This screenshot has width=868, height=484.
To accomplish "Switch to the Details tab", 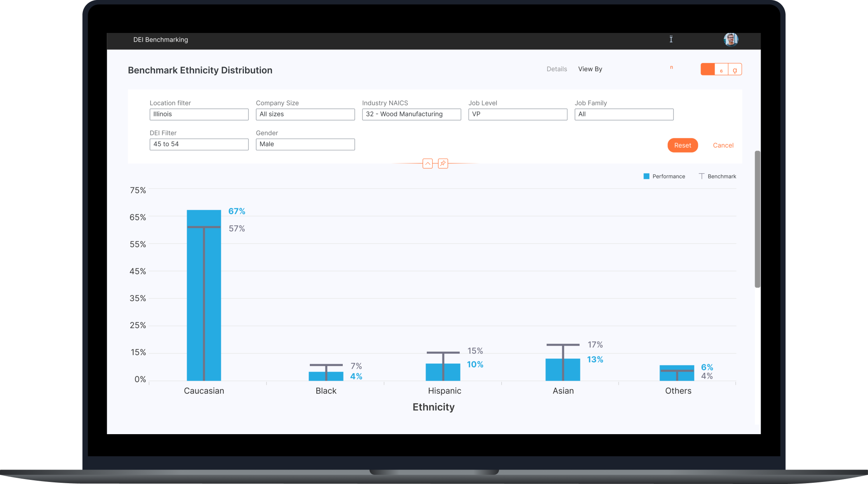I will 557,69.
